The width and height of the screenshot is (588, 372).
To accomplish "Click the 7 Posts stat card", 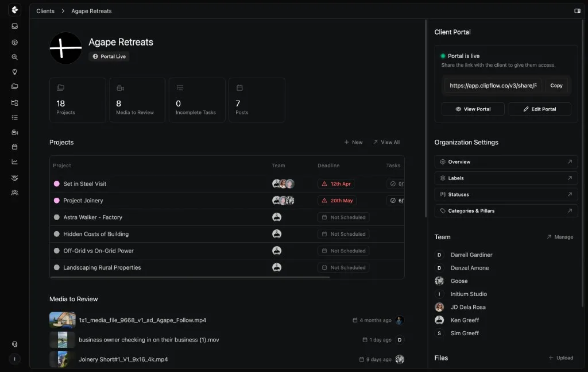I will tap(257, 100).
